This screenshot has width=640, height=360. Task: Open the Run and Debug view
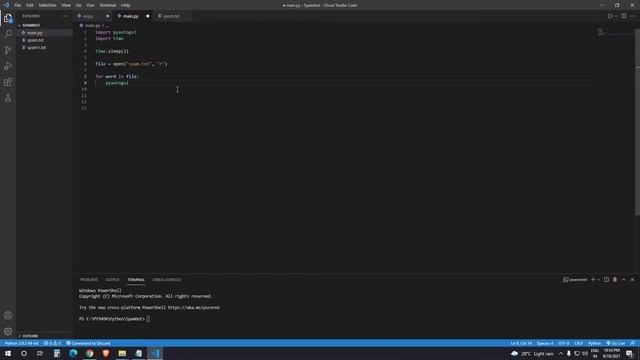pyautogui.click(x=8, y=66)
